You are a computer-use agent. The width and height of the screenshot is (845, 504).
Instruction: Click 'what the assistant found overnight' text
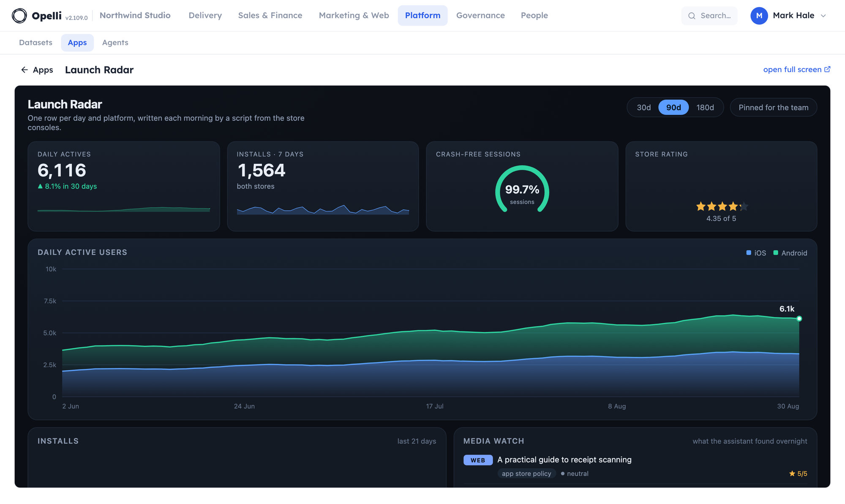pyautogui.click(x=750, y=441)
